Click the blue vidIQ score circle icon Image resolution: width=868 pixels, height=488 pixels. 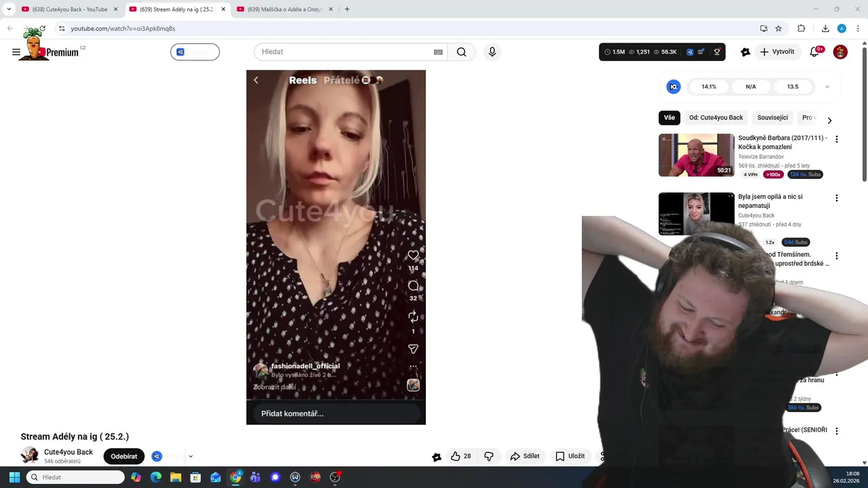pos(673,87)
